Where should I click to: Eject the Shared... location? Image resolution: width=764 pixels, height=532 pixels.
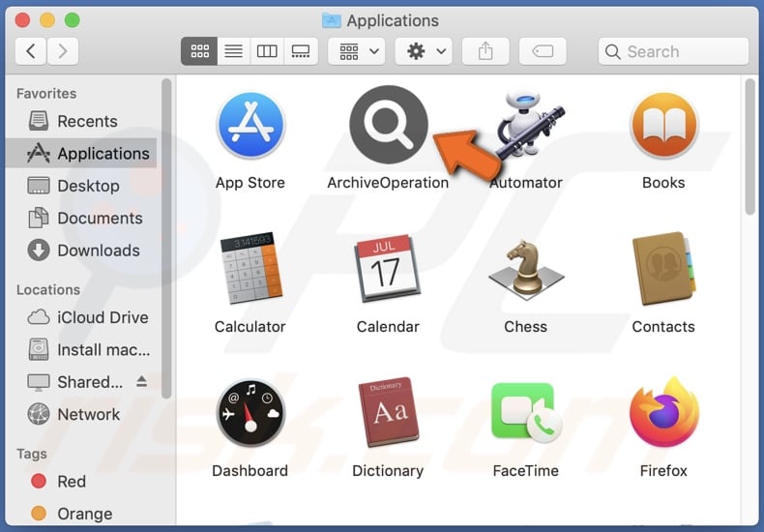(x=142, y=381)
